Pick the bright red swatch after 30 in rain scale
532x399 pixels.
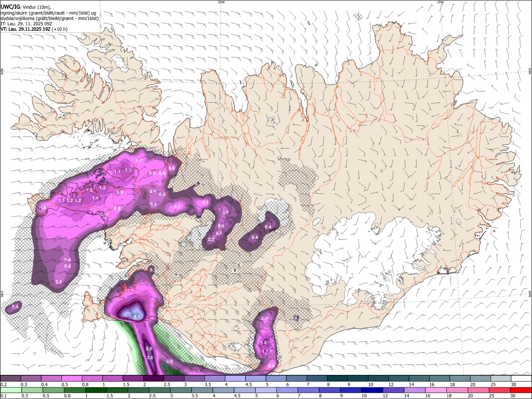pyautogui.click(x=521, y=390)
